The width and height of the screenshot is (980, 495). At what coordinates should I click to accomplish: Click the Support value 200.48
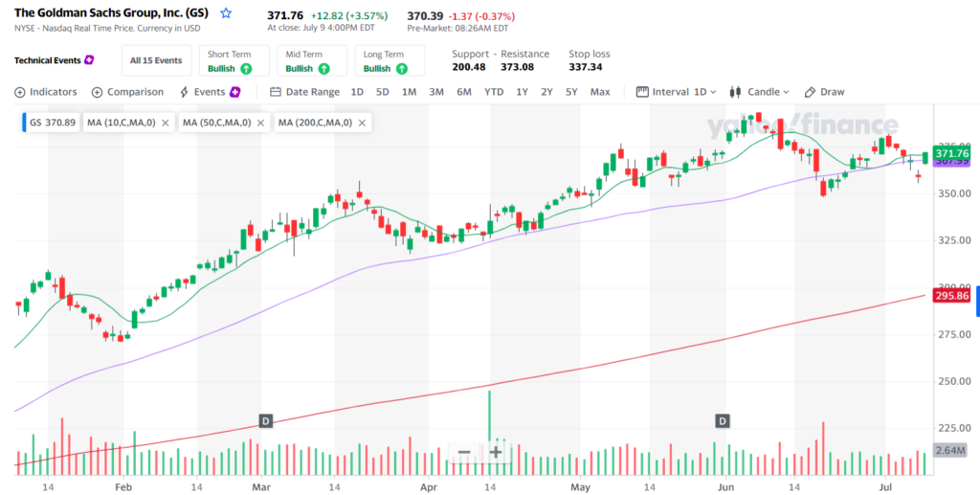[x=469, y=67]
